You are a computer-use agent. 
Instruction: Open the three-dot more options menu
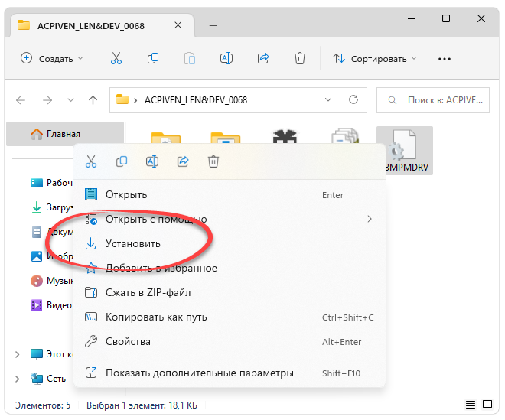tap(444, 59)
